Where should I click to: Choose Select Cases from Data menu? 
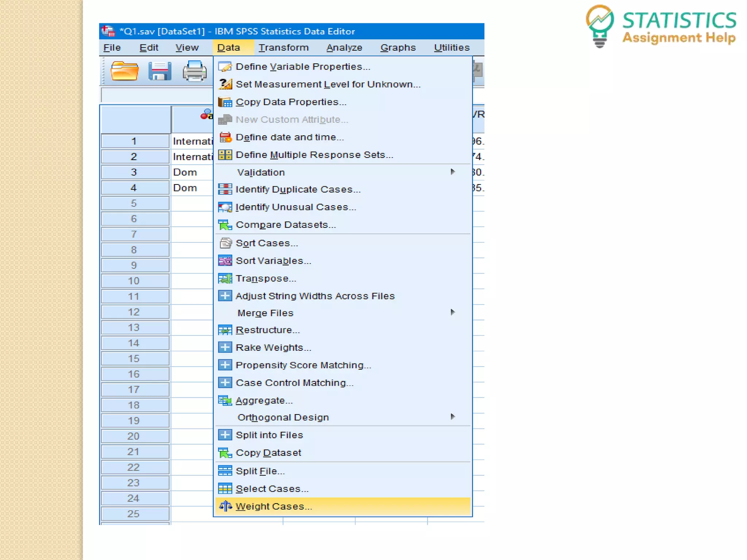[272, 489]
